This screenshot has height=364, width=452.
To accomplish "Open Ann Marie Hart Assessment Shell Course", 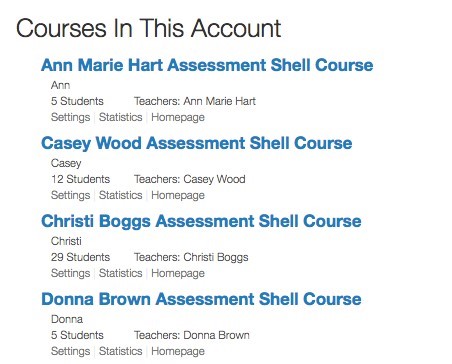I will point(207,65).
